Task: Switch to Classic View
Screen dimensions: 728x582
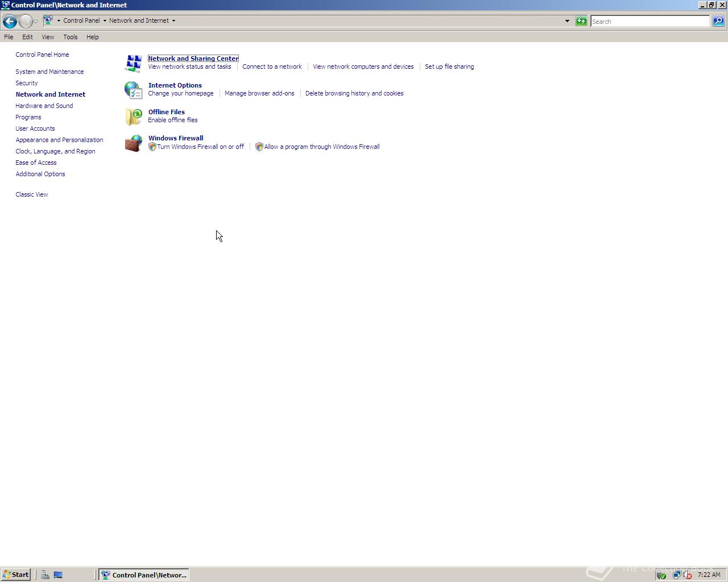Action: point(32,194)
